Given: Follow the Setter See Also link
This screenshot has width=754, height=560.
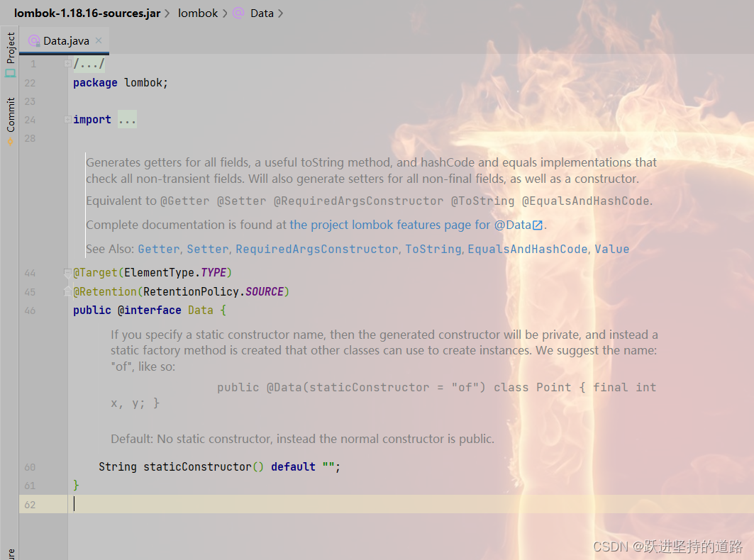Looking at the screenshot, I should (208, 249).
